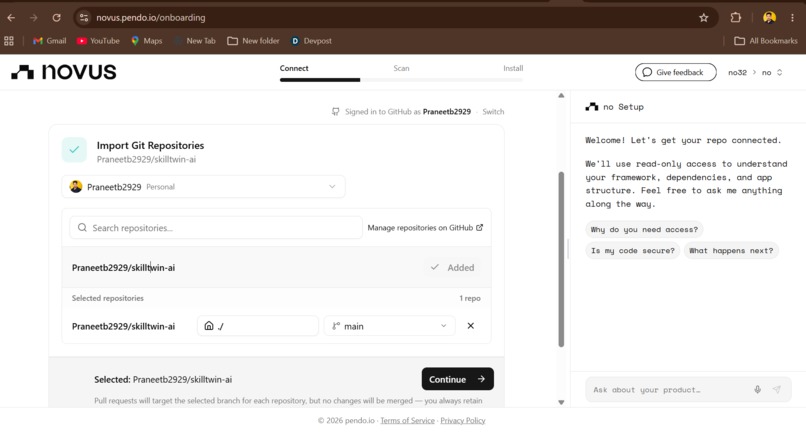Click scrollbar down arrow
The width and height of the screenshot is (806, 432).
pyautogui.click(x=561, y=402)
